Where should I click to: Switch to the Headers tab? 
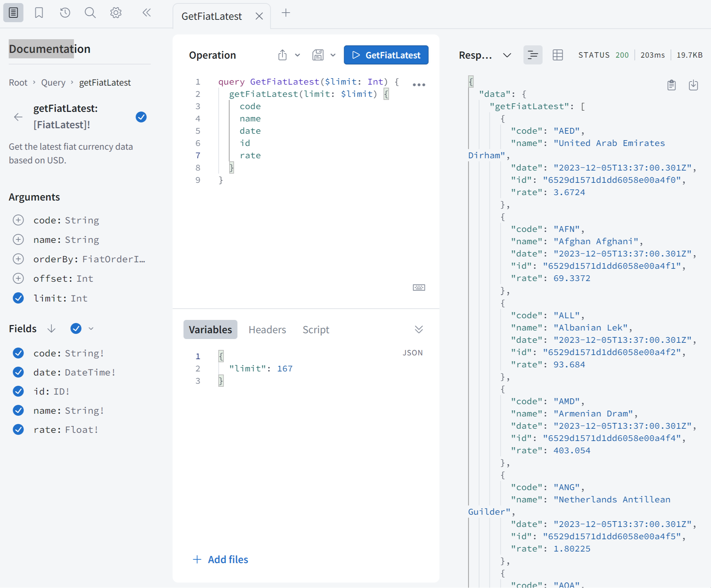tap(267, 329)
